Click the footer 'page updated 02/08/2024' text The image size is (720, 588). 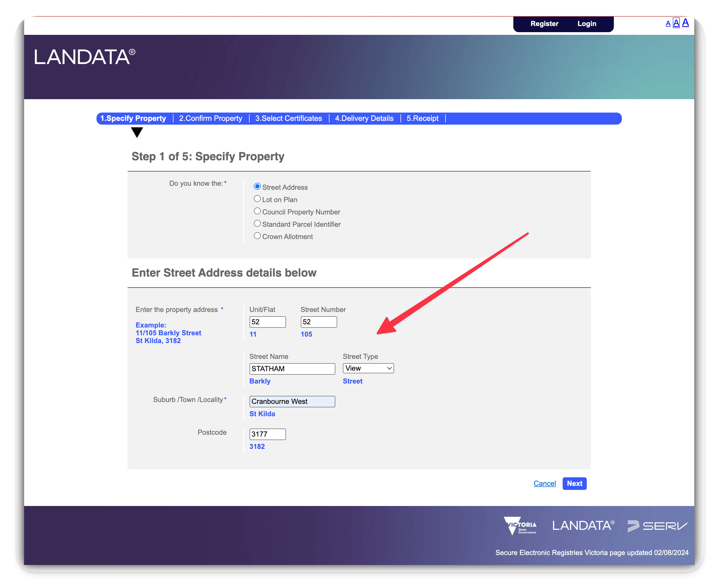point(649,553)
